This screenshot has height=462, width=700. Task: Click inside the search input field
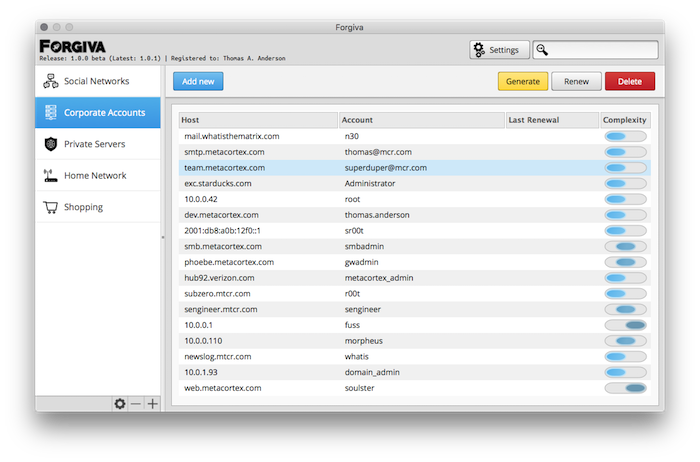[x=596, y=50]
